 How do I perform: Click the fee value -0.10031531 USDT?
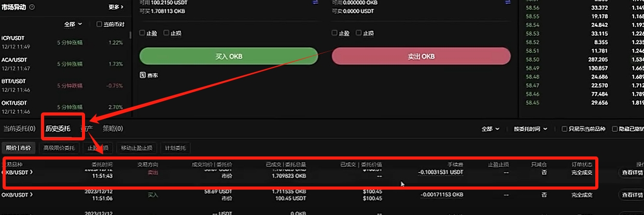(x=441, y=173)
